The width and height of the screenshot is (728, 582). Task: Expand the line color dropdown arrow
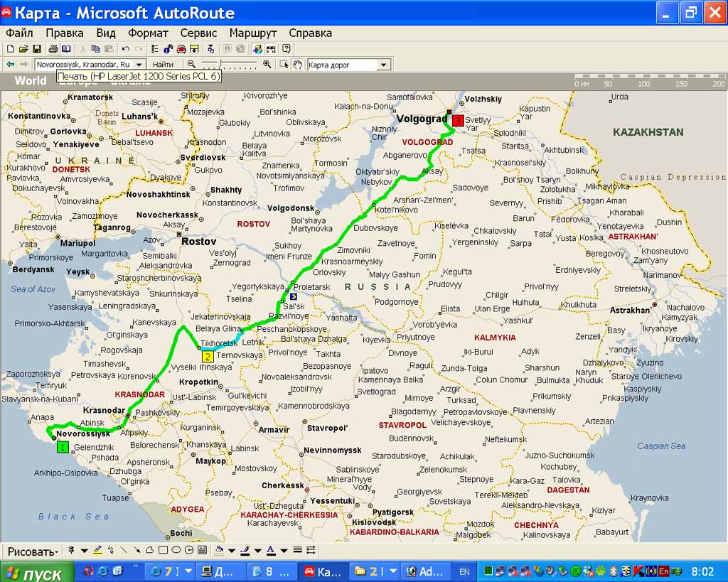257,551
